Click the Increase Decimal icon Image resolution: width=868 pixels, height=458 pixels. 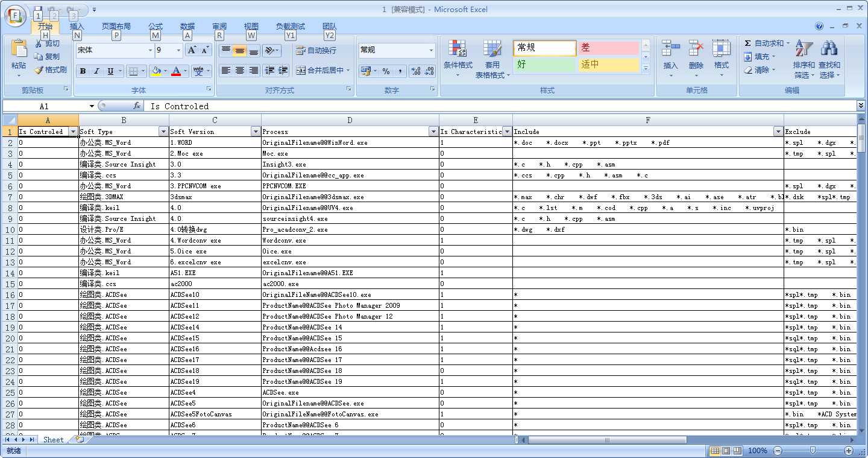[415, 71]
